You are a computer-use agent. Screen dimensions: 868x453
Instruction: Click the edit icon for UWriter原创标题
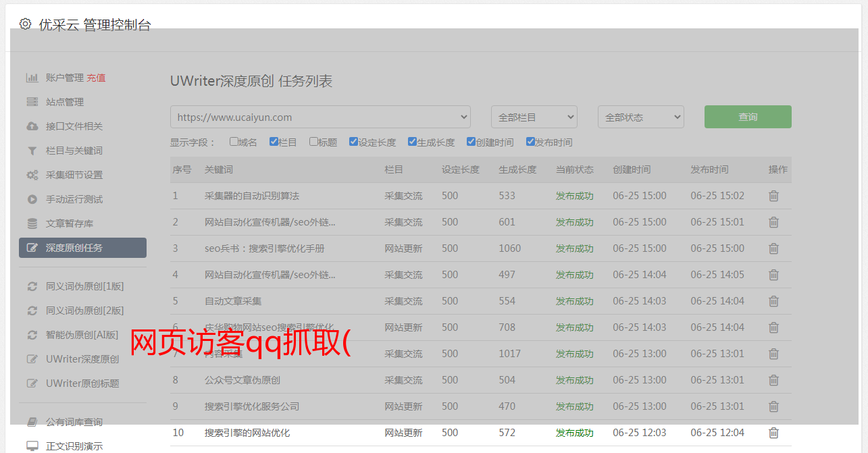click(x=32, y=383)
